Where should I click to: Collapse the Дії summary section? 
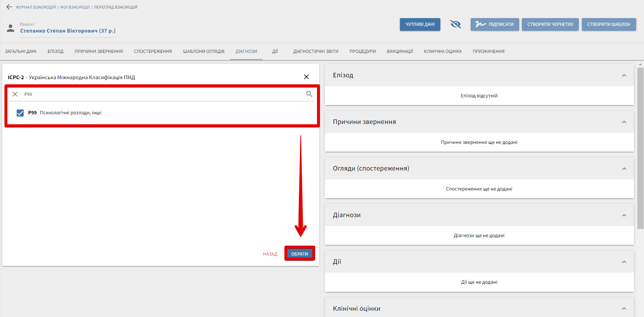[x=624, y=262]
